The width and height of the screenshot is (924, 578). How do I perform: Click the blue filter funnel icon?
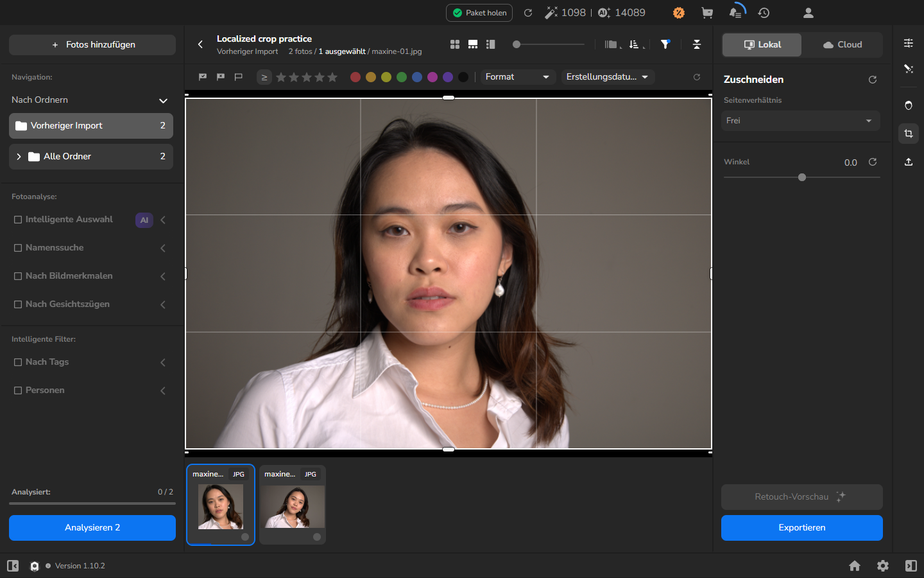click(x=665, y=44)
